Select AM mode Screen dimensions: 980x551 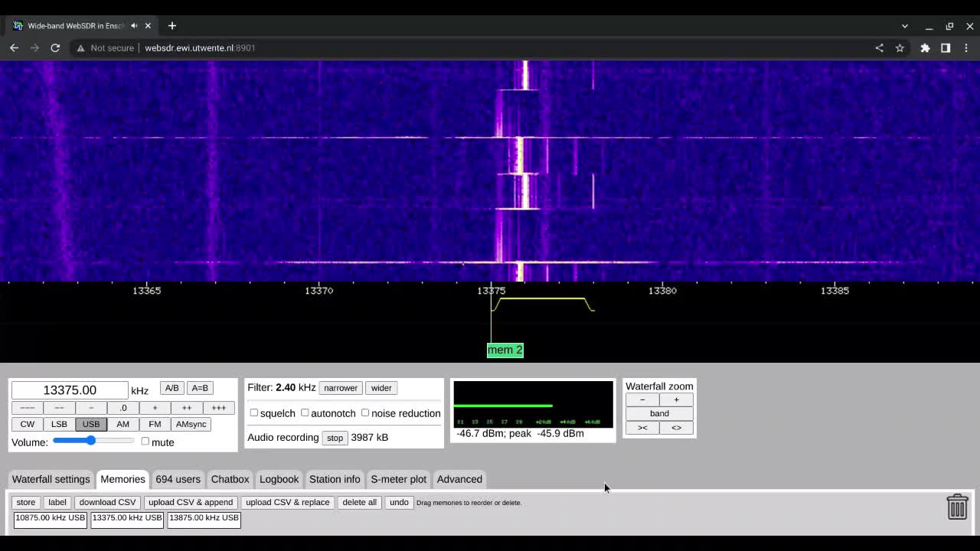tap(122, 424)
